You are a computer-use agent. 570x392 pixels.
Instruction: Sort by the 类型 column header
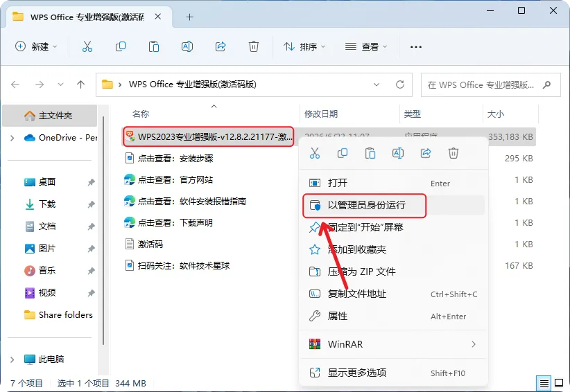(413, 114)
